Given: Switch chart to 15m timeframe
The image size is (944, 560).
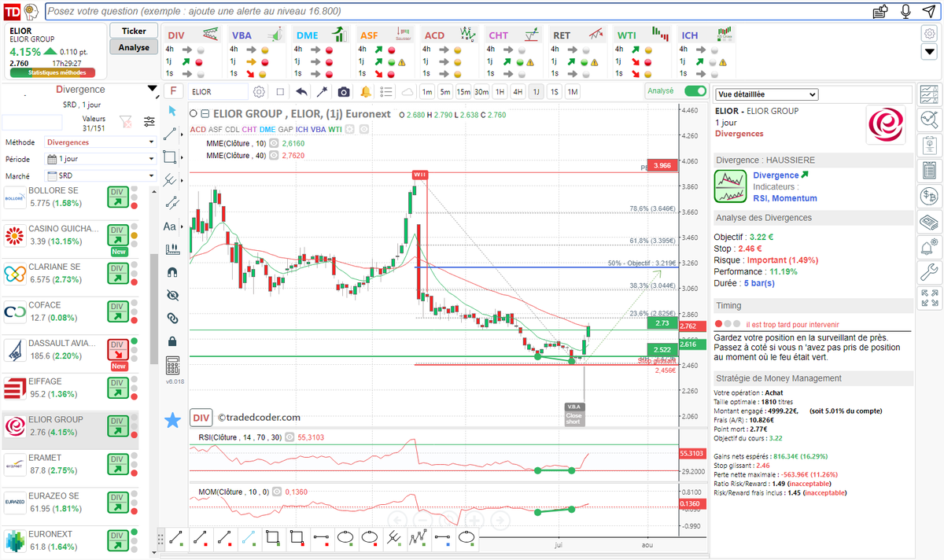Looking at the screenshot, I should click(463, 91).
